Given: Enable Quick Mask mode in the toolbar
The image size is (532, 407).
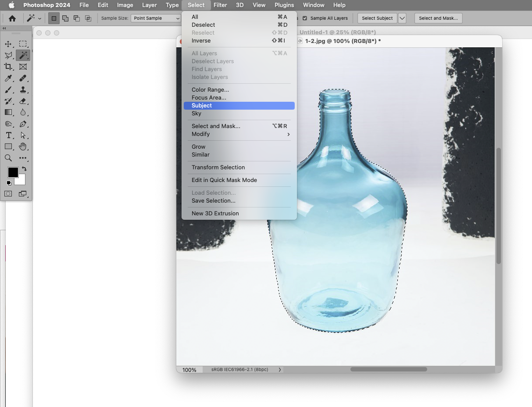Looking at the screenshot, I should pyautogui.click(x=8, y=194).
